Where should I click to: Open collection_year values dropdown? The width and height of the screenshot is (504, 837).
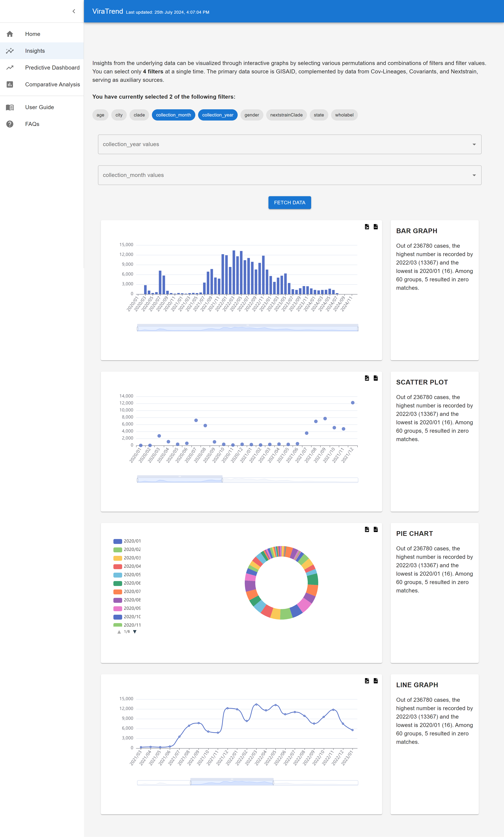(289, 144)
